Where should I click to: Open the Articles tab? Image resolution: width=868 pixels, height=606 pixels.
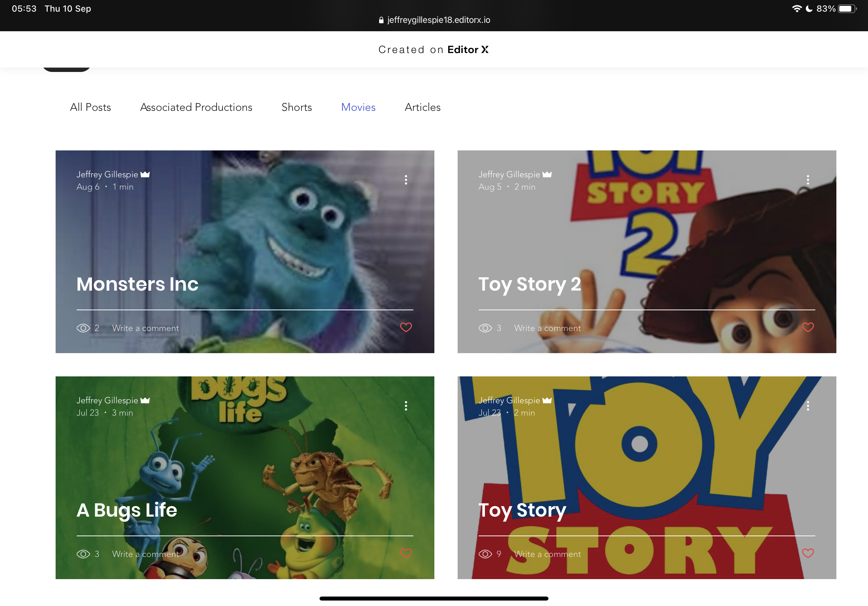tap(423, 107)
